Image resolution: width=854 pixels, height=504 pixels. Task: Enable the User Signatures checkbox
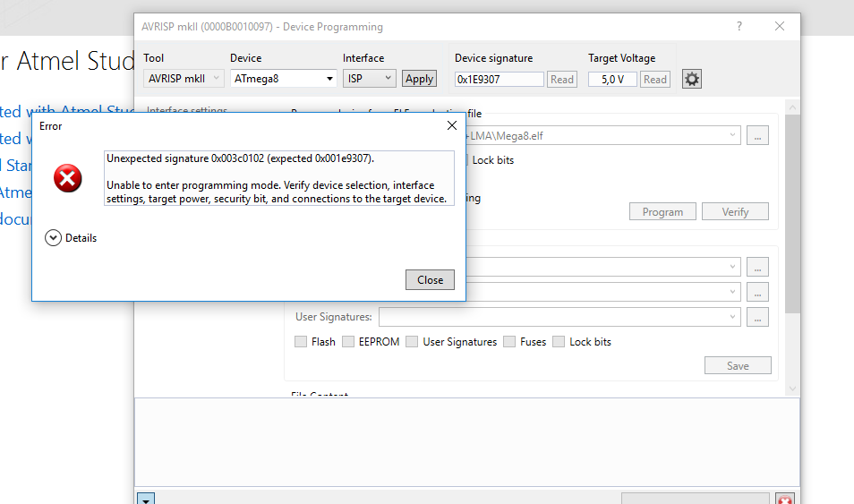(x=412, y=342)
